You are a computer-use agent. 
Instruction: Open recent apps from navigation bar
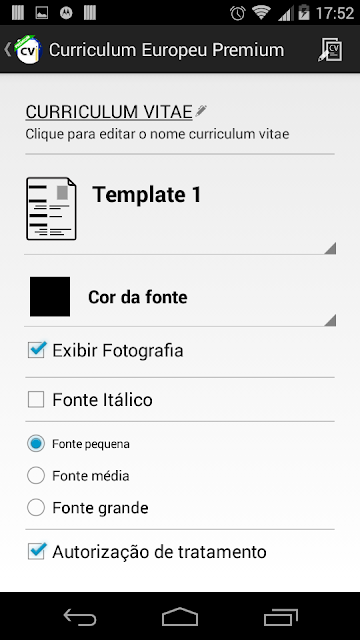280,617
